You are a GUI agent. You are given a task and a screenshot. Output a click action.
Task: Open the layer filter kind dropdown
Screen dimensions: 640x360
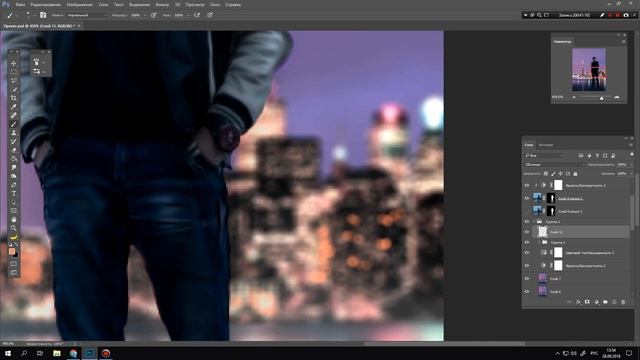click(x=544, y=156)
